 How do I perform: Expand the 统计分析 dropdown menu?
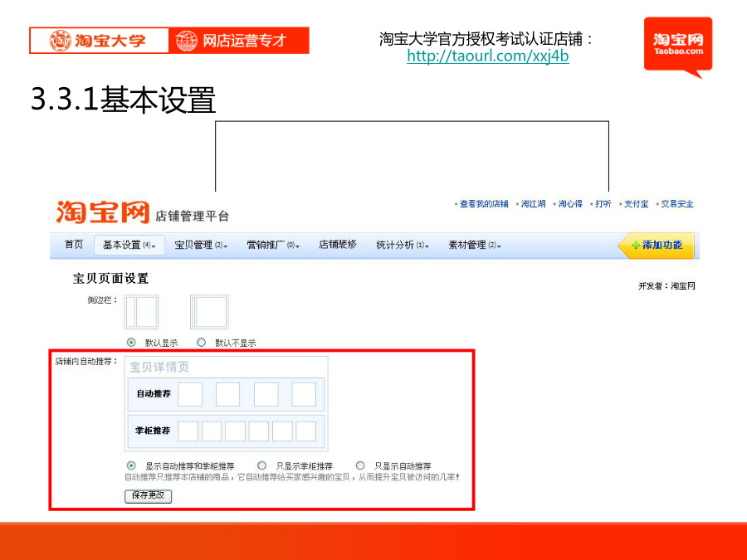tap(403, 245)
